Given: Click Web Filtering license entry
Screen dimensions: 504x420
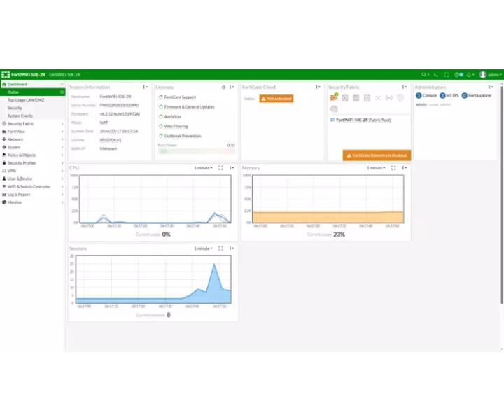Looking at the screenshot, I should tap(176, 126).
